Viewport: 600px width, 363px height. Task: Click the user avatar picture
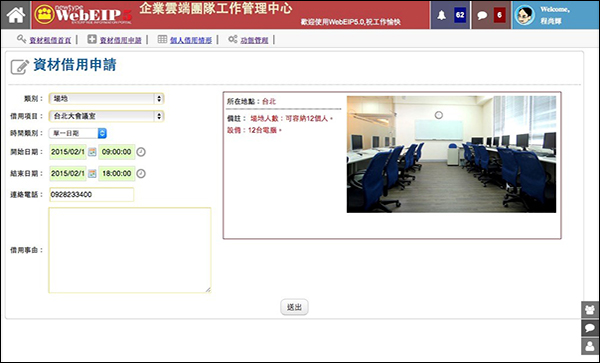[x=524, y=15]
